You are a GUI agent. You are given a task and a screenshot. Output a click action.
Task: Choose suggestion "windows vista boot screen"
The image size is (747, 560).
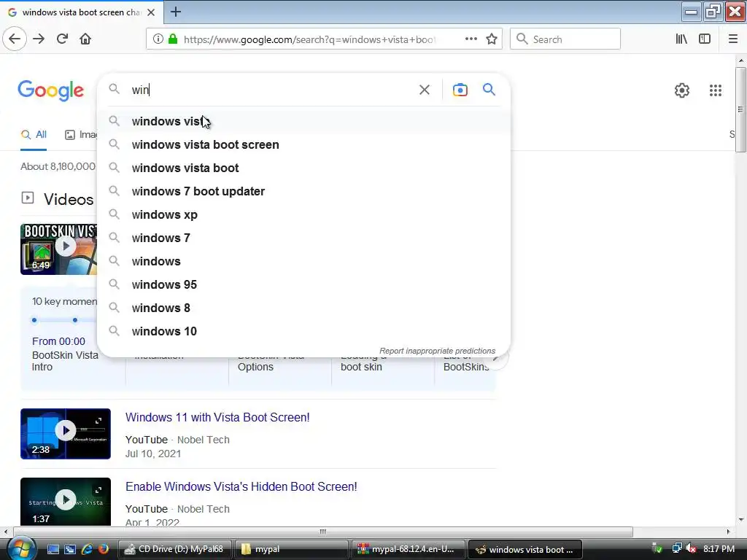pyautogui.click(x=303, y=144)
